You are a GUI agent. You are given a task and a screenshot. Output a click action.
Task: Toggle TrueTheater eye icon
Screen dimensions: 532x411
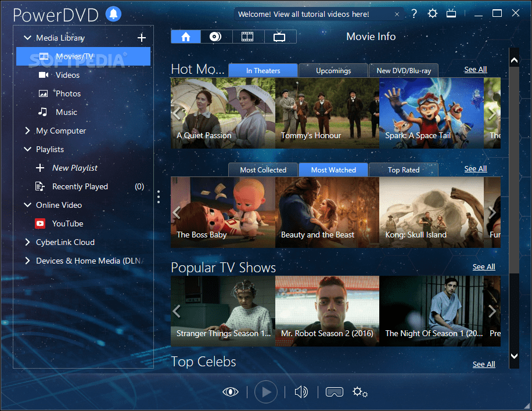(231, 392)
